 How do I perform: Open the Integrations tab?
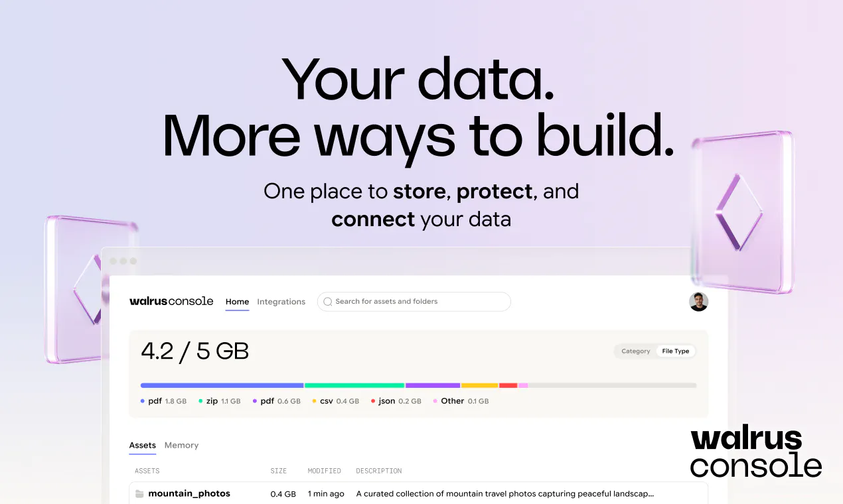click(x=281, y=302)
